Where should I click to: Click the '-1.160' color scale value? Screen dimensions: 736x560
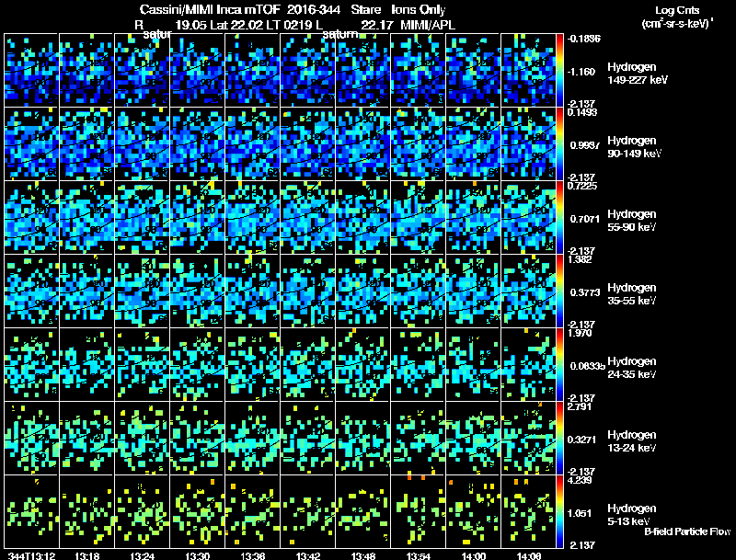point(581,72)
